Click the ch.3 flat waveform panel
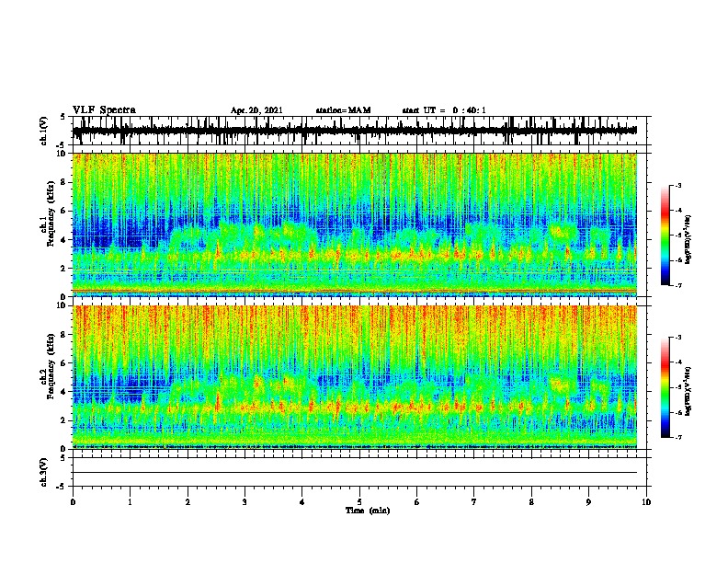 pyautogui.click(x=359, y=472)
